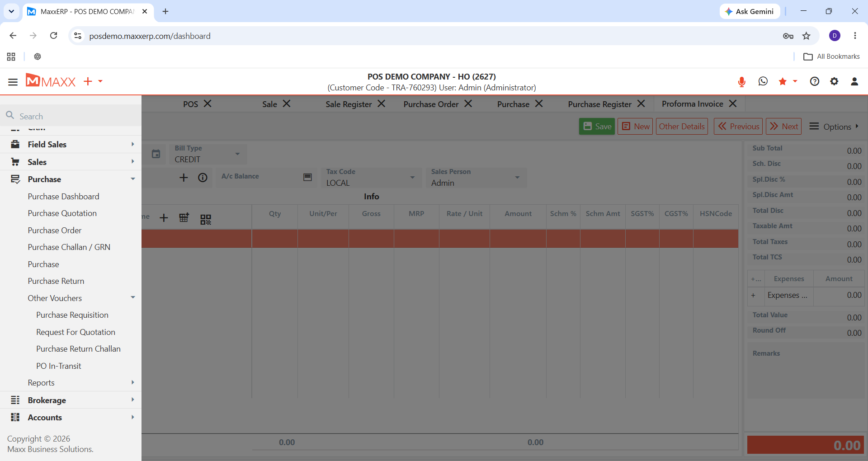Click the QR code scan icon

tap(206, 219)
